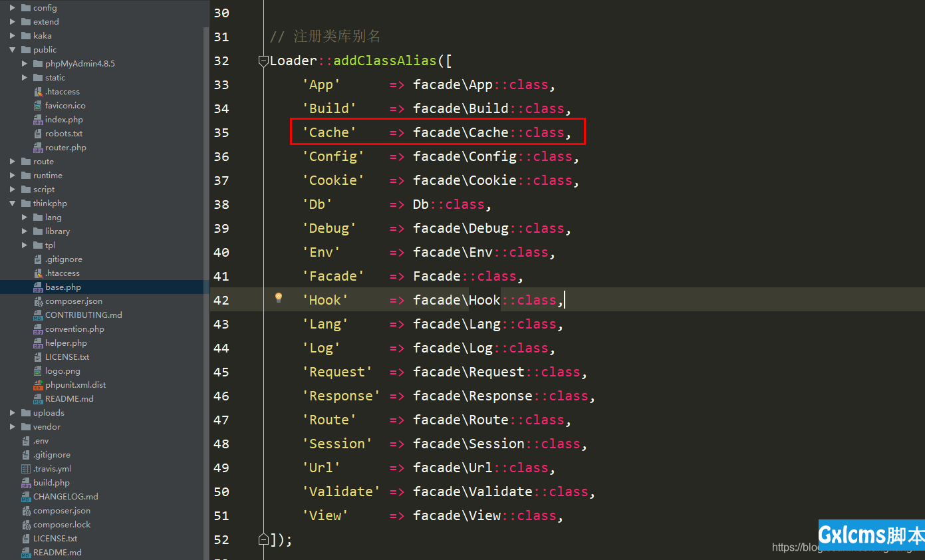Expand the vendor folder arrow
The width and height of the screenshot is (925, 560).
click(13, 427)
